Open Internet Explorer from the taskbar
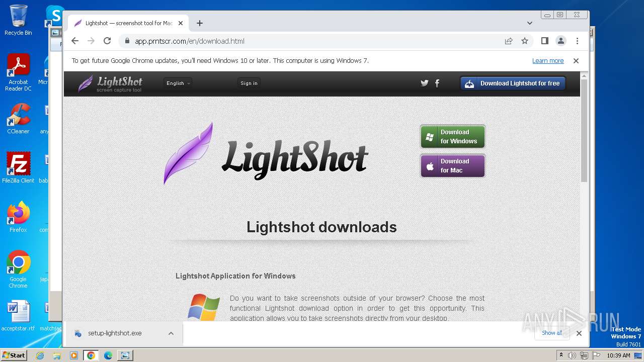Screen dimensions: 644x362 [x=40, y=355]
